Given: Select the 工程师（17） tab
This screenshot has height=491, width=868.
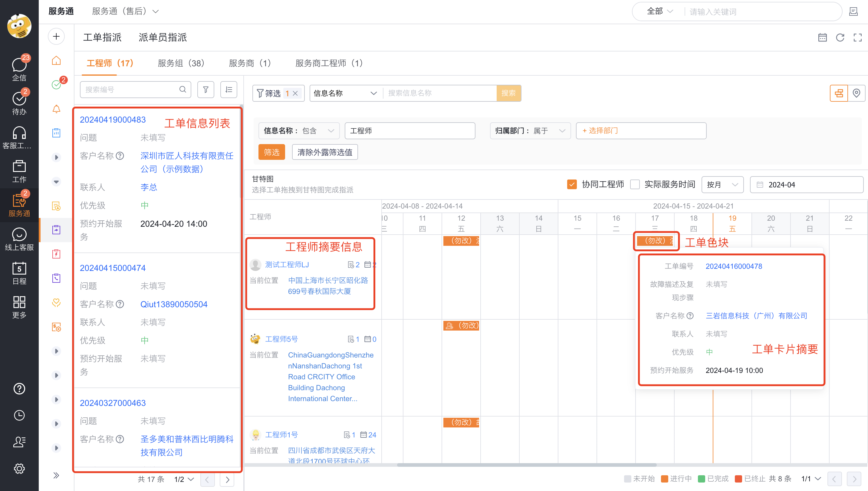Looking at the screenshot, I should pos(110,63).
